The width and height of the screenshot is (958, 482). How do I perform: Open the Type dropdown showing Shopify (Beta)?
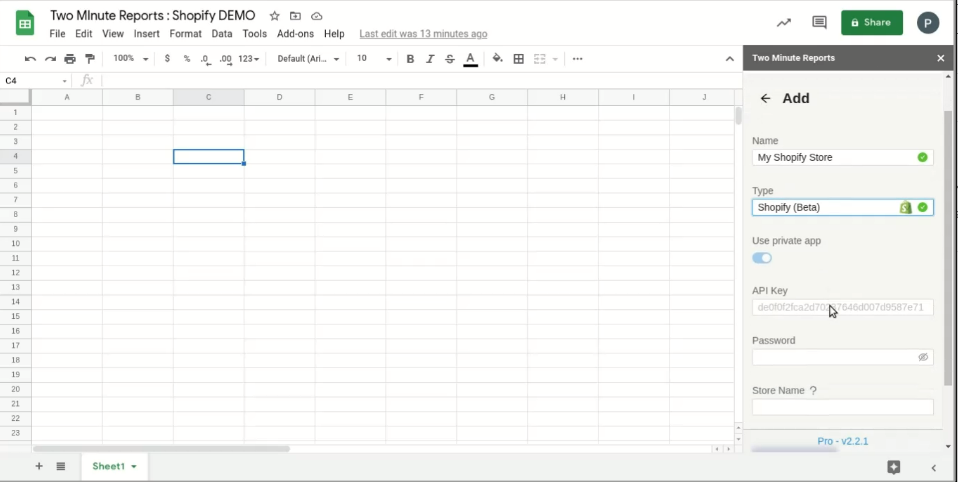pos(843,207)
